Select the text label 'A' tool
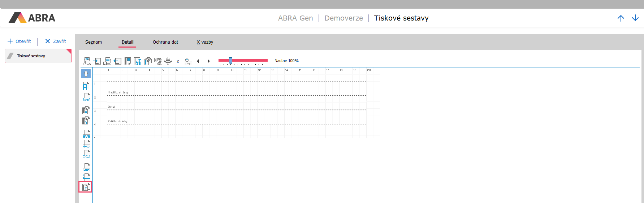Viewport: 644px width, 203px height. coord(86,86)
